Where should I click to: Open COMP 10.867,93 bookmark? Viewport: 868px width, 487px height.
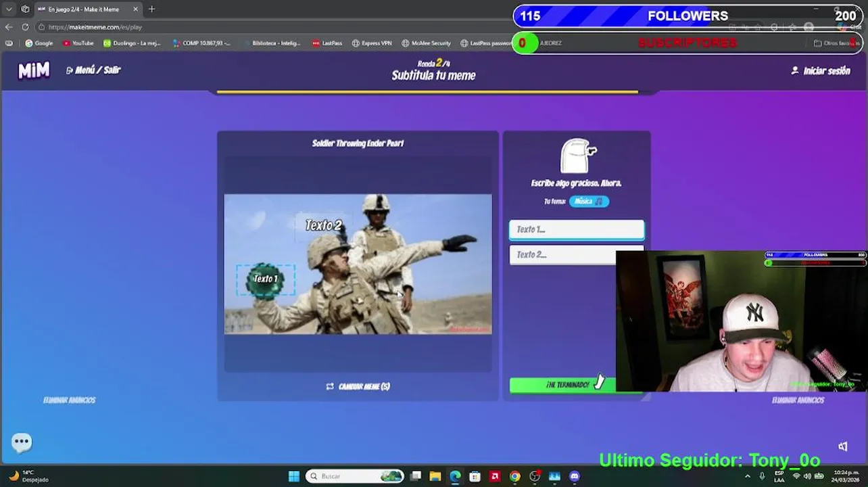[x=201, y=43]
